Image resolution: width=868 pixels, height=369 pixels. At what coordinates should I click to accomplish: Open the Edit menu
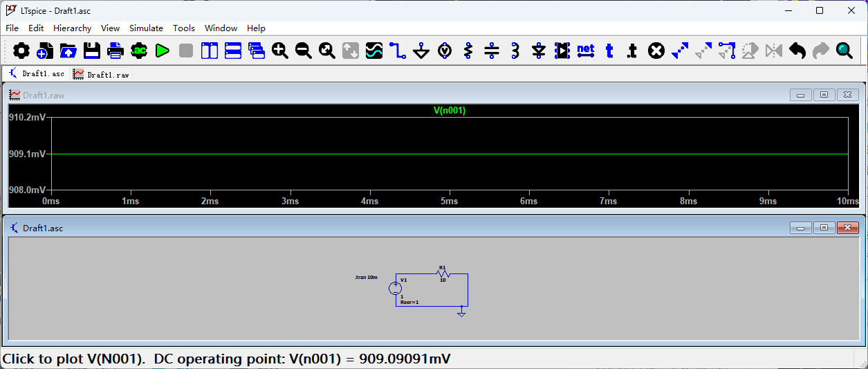click(36, 28)
